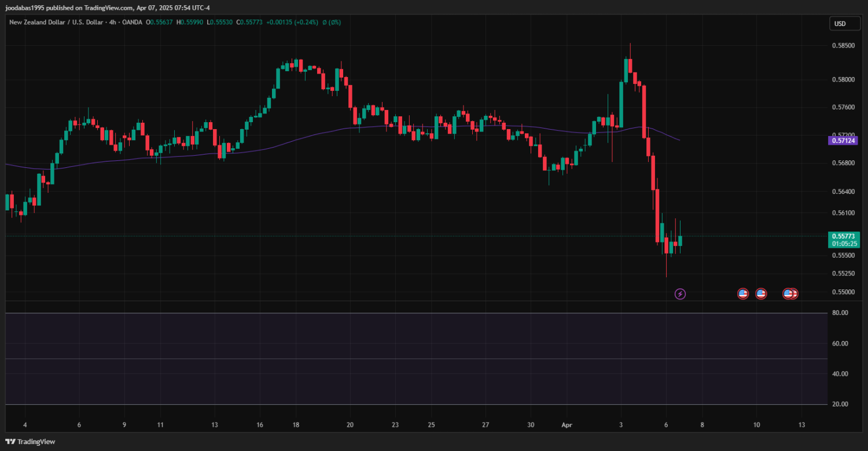Screen dimensions: 868x451
Task: Click the 13 date label at far right
Action: tap(801, 425)
